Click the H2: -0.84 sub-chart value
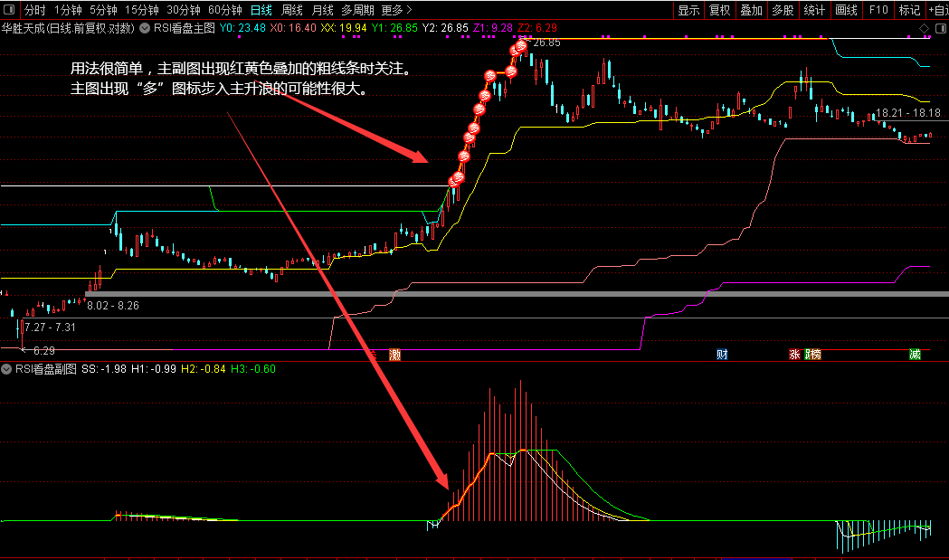This screenshot has width=949, height=560. pyautogui.click(x=204, y=369)
